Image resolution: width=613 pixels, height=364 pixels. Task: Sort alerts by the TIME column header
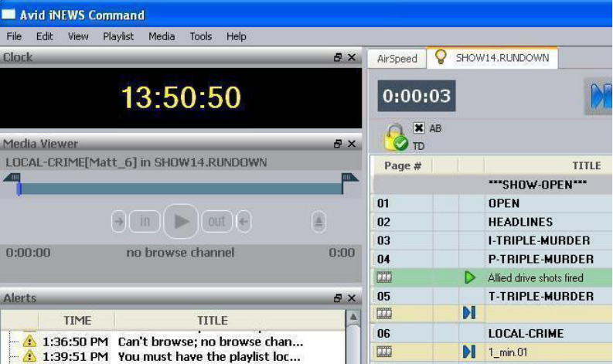click(77, 321)
